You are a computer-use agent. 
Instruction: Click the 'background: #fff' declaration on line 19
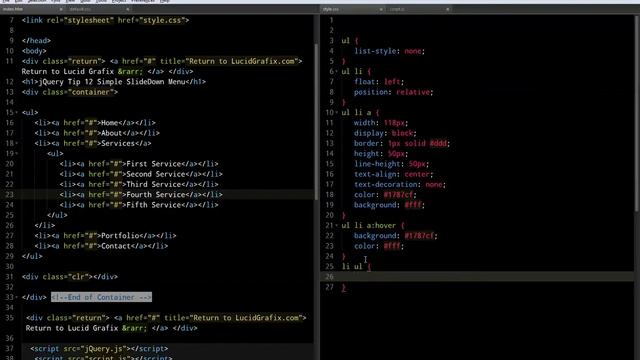[389, 205]
